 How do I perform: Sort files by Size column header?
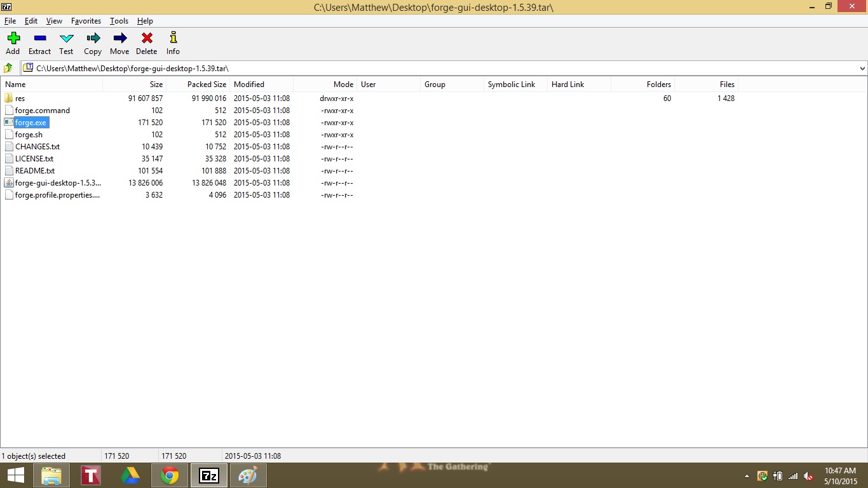point(156,85)
